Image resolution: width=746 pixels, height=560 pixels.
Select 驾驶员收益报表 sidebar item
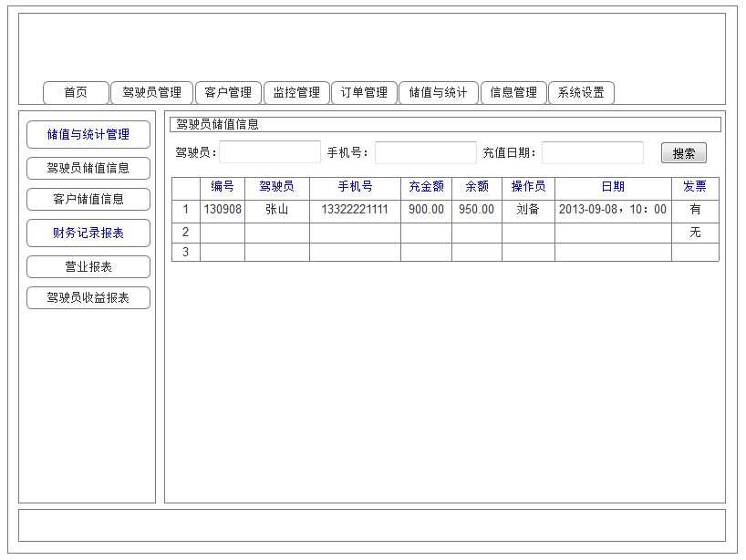coord(88,297)
